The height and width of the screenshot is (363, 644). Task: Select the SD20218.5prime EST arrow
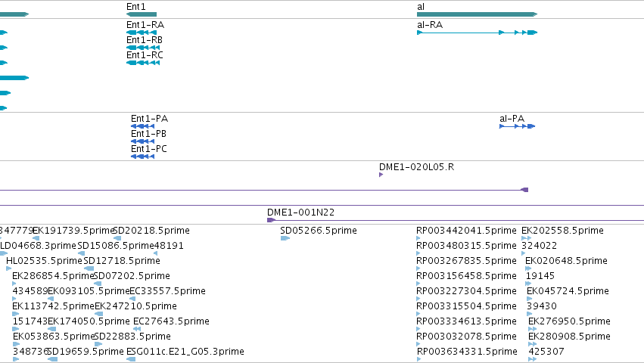point(117,238)
